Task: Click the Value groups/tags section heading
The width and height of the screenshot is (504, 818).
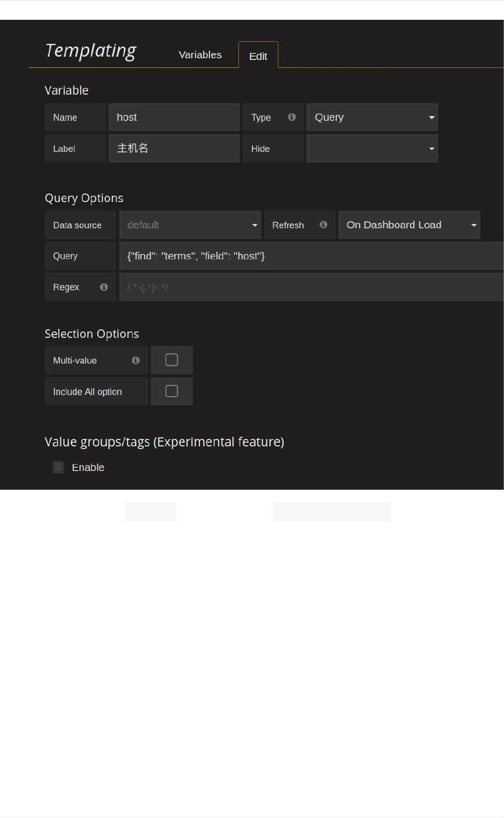Action: pyautogui.click(x=164, y=442)
